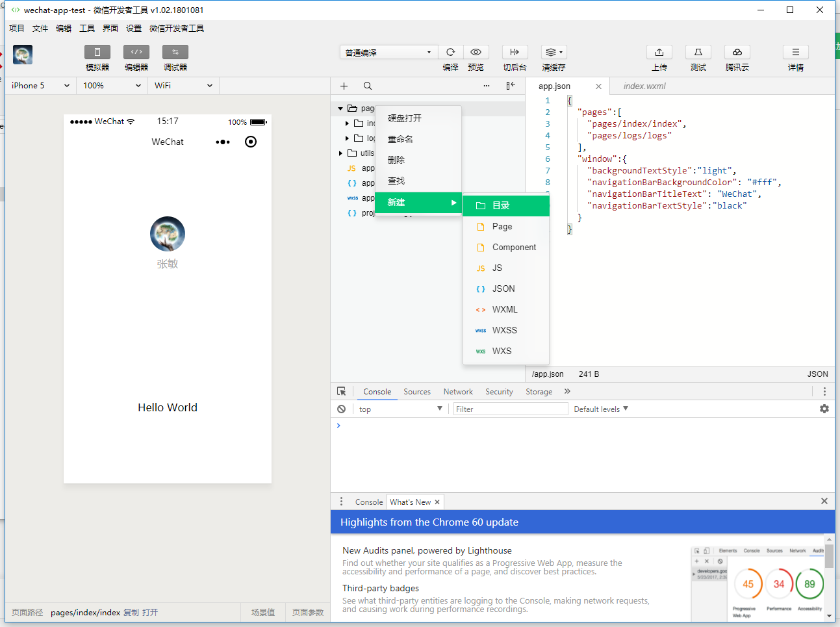Switch to the index.wxml editor tab
The image size is (840, 627).
point(644,86)
